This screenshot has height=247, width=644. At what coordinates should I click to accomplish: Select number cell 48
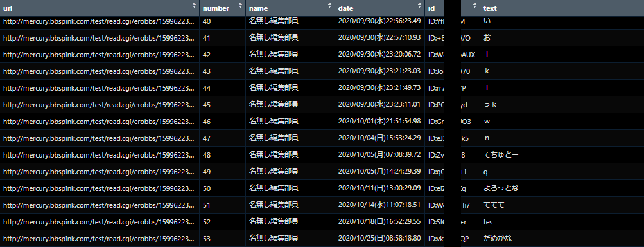click(223, 155)
